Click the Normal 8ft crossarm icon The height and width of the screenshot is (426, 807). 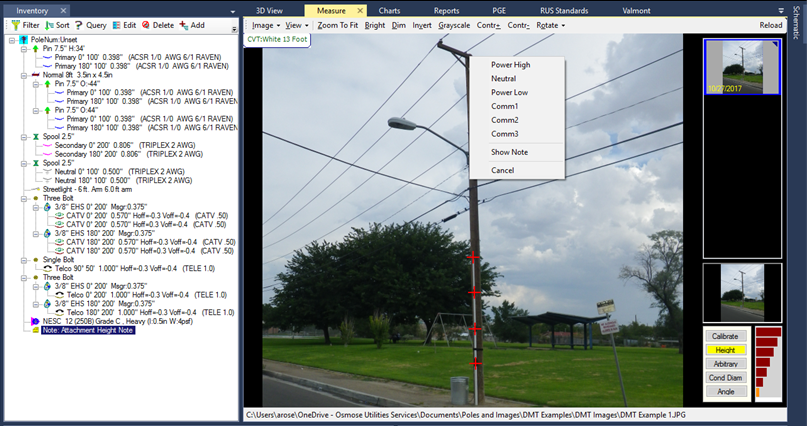click(x=36, y=75)
